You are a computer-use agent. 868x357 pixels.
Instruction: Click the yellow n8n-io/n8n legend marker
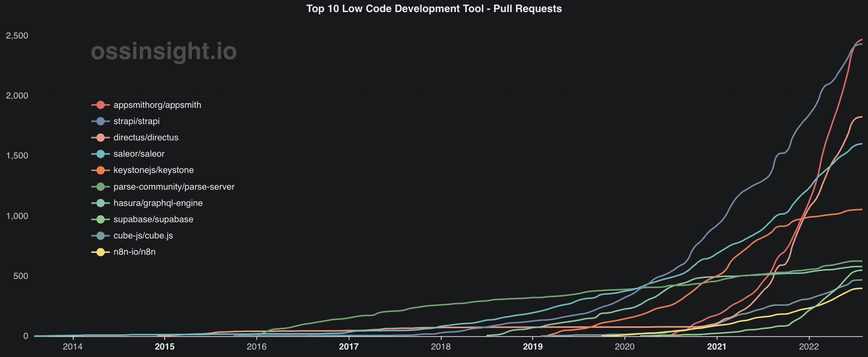click(x=101, y=252)
